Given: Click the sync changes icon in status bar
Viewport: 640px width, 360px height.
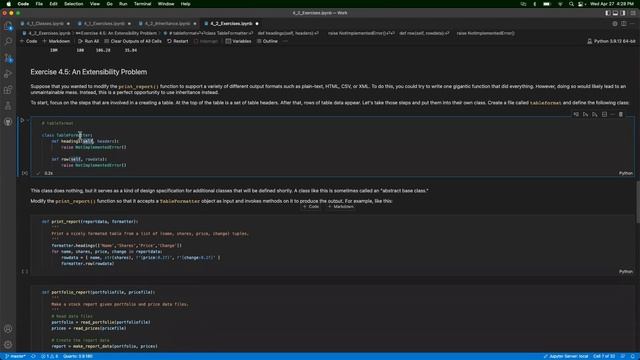Looking at the screenshot, I should pos(33,356).
